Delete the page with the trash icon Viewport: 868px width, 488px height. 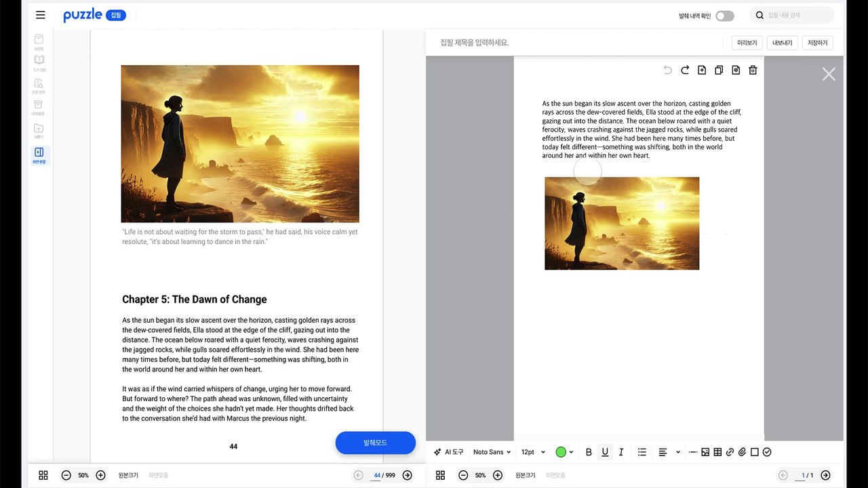point(753,70)
